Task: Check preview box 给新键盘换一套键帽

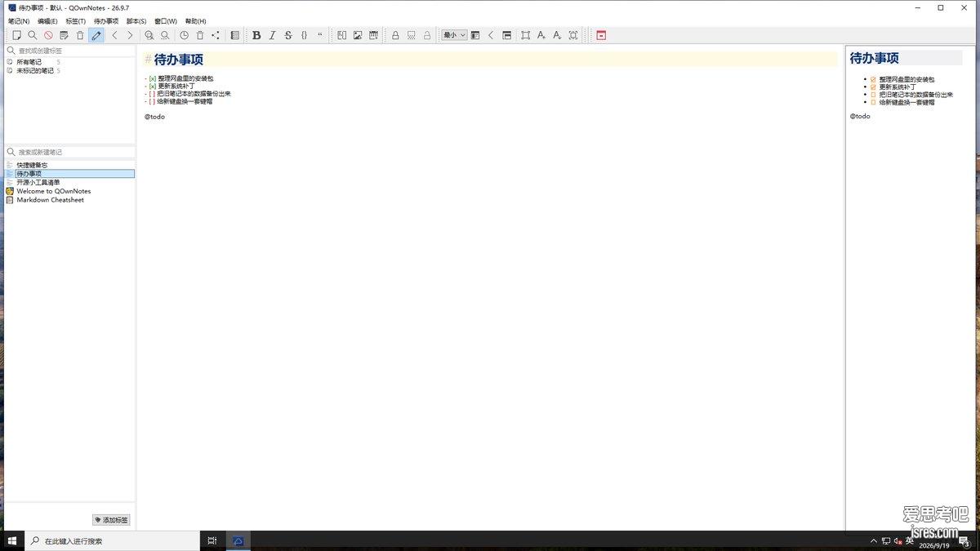Action: tap(873, 102)
